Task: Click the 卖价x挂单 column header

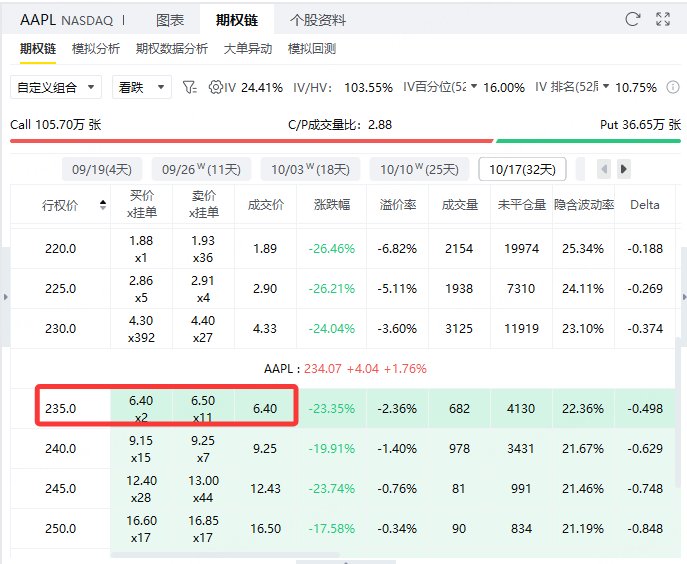Action: (x=204, y=204)
